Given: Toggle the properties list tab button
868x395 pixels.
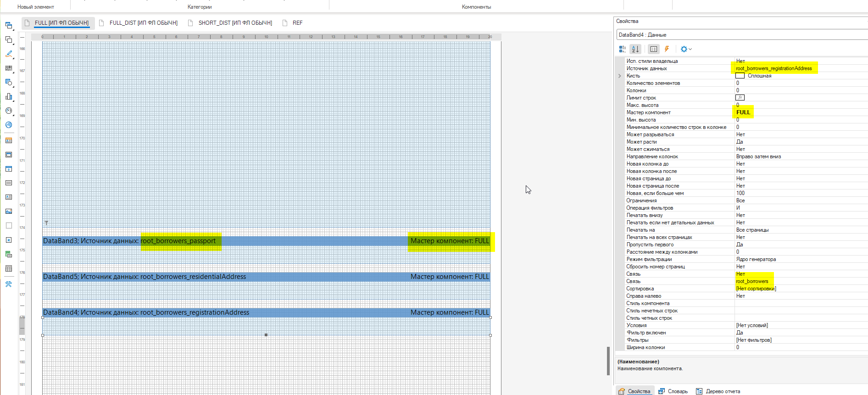Looking at the screenshot, I should coord(654,49).
